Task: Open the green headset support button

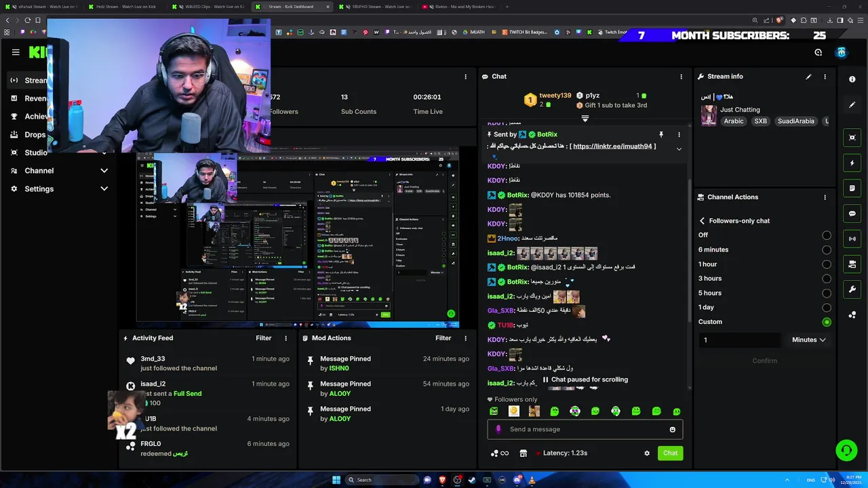Action: tap(846, 450)
